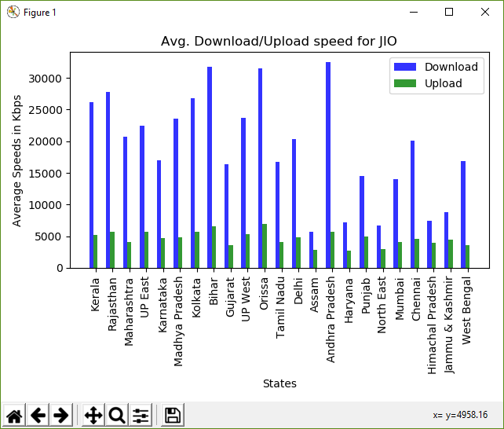Click the blue Download bar for Bihar
Image resolution: width=504 pixels, height=429 pixels.
(x=210, y=167)
